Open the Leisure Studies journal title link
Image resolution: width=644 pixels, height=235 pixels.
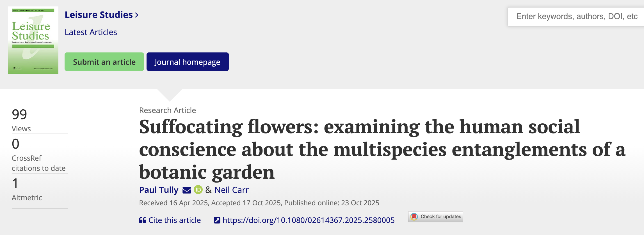coord(99,15)
